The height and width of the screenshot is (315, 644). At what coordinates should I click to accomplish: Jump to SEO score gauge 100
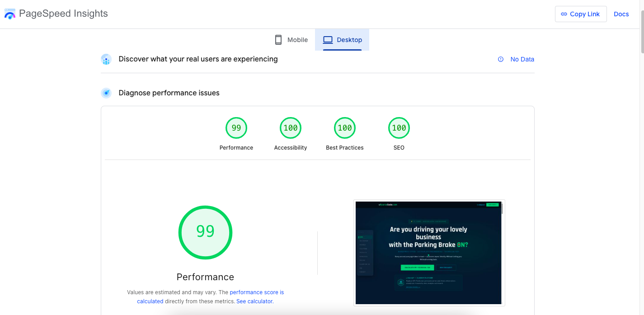399,128
